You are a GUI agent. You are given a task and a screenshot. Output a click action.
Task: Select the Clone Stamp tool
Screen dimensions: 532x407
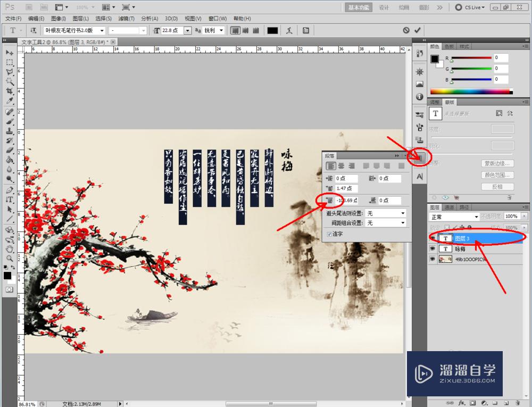click(x=10, y=131)
